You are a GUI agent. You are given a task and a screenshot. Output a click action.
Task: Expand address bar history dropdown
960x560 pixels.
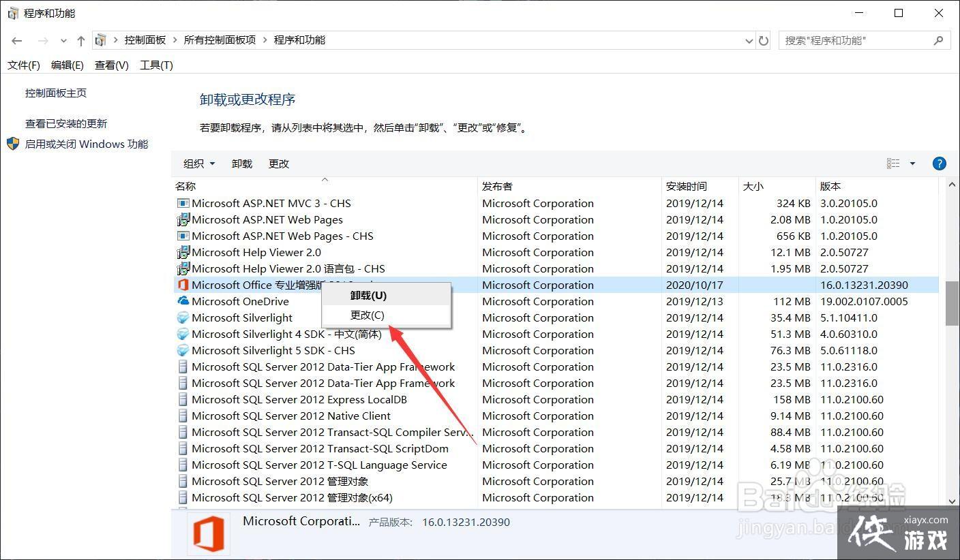749,41
